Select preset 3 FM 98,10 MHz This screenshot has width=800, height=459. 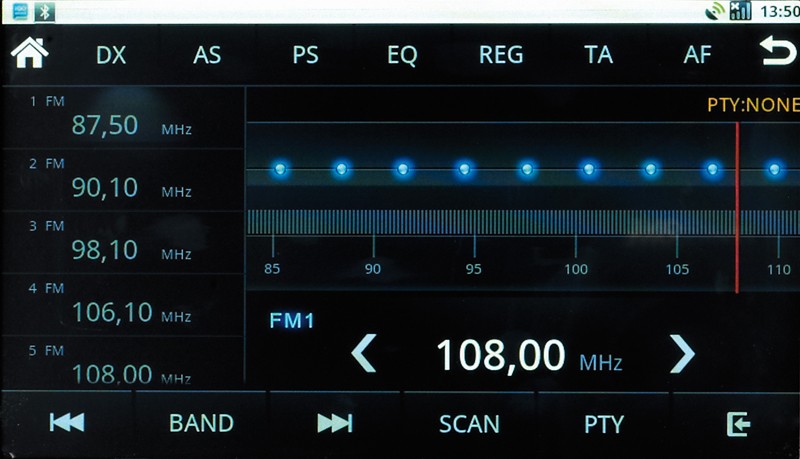click(x=122, y=242)
